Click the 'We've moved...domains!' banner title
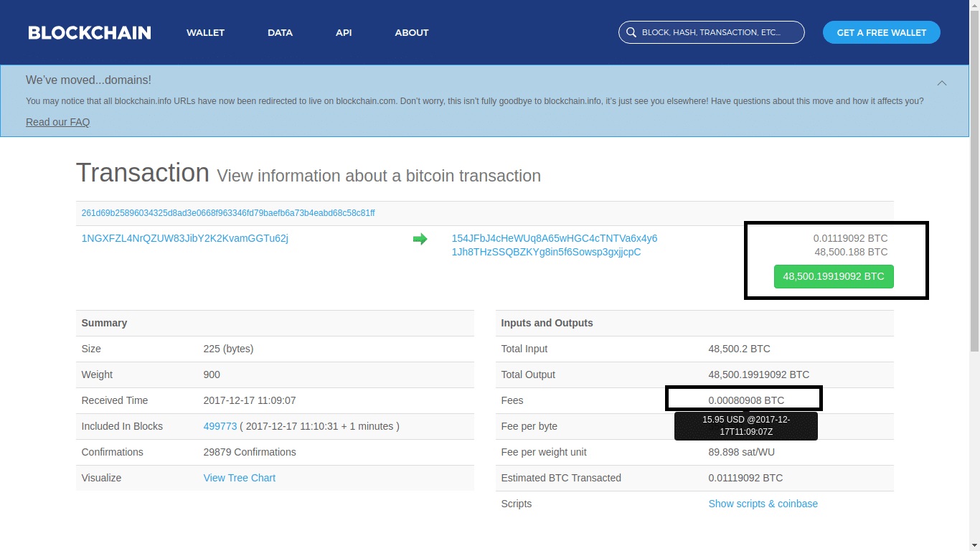The image size is (980, 551). click(x=89, y=80)
